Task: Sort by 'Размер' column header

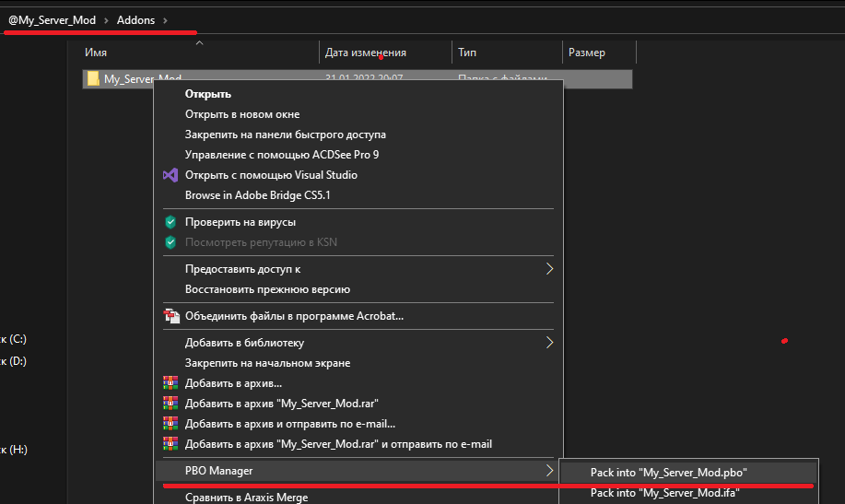Action: point(587,53)
